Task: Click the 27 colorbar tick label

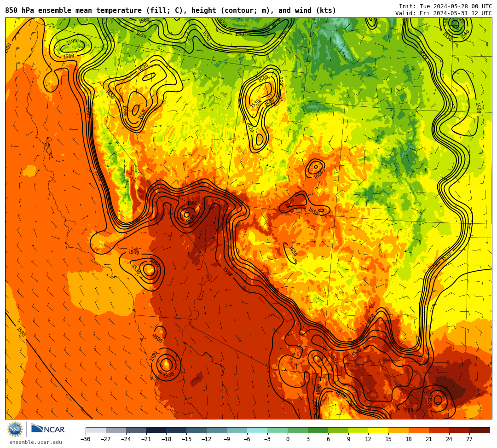Action: (x=469, y=439)
